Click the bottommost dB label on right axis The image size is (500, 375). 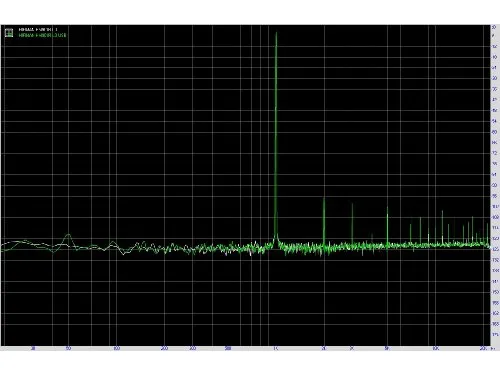pyautogui.click(x=495, y=334)
